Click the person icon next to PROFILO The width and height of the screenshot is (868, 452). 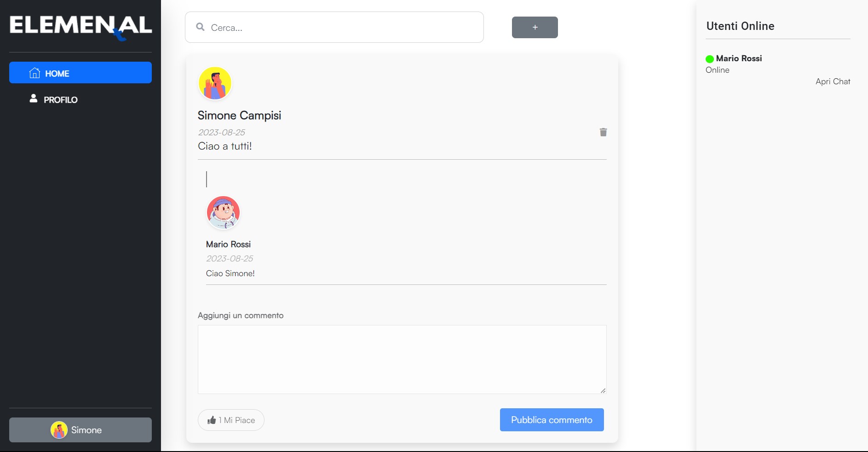pos(33,98)
